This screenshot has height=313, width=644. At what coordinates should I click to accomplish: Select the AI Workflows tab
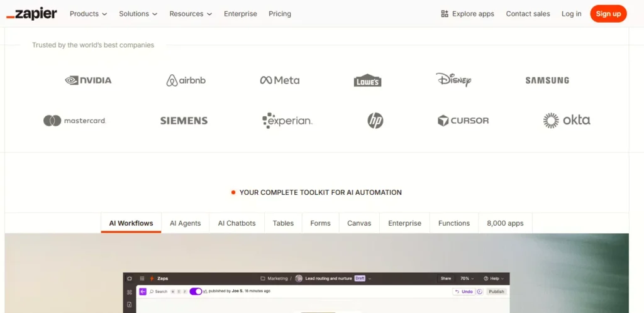click(131, 223)
